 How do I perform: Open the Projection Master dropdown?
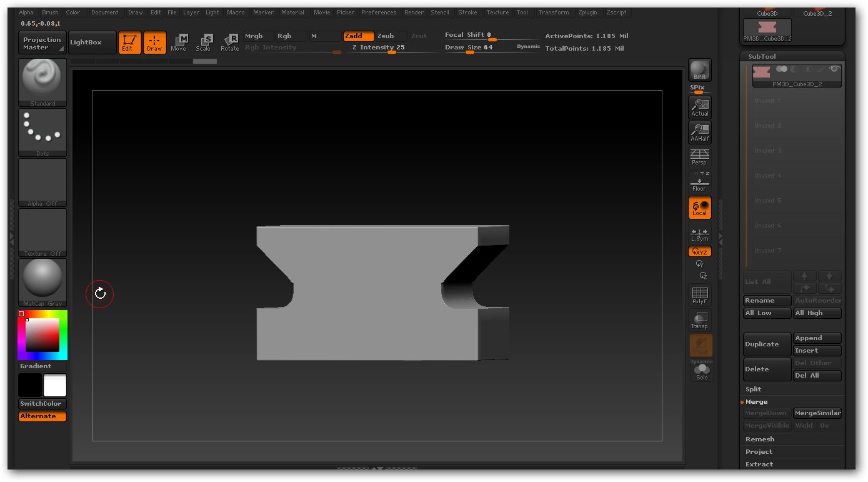pos(42,43)
